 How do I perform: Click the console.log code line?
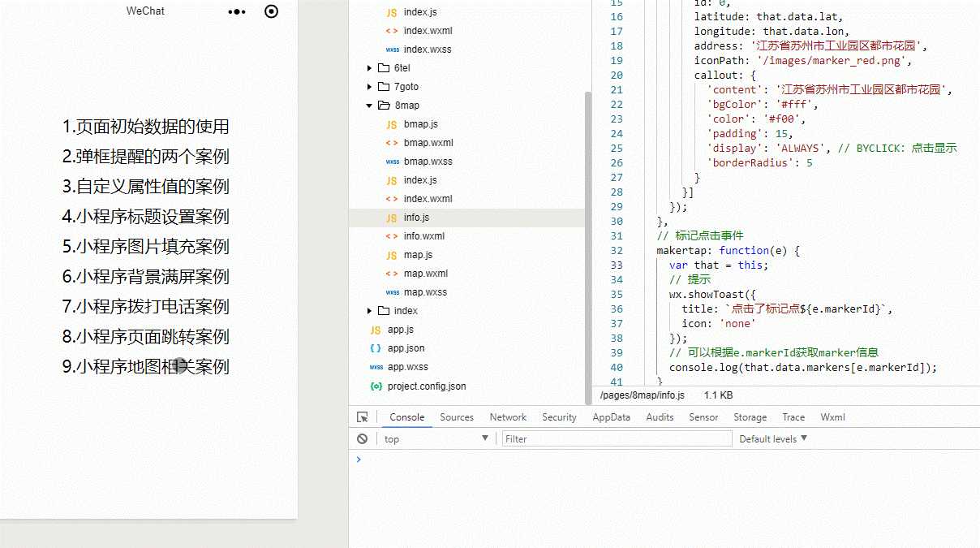[x=803, y=368]
